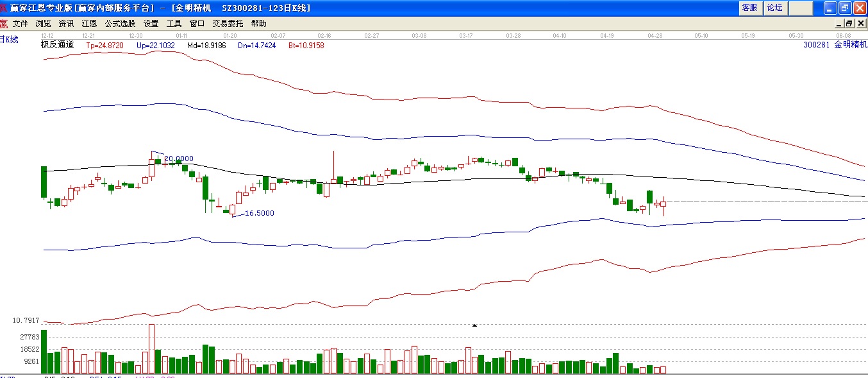The width and height of the screenshot is (868, 378).
Task: Click the small black triangle marker above volume
Action: [474, 326]
